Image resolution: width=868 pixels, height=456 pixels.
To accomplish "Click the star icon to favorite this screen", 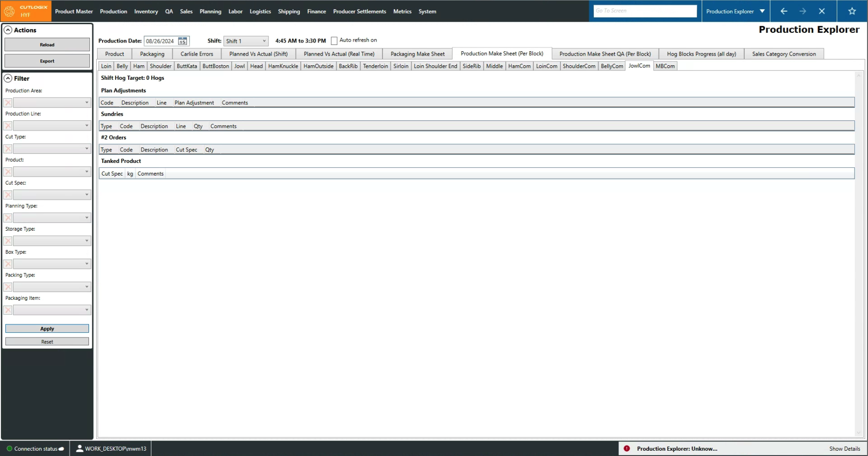I will 852,11.
